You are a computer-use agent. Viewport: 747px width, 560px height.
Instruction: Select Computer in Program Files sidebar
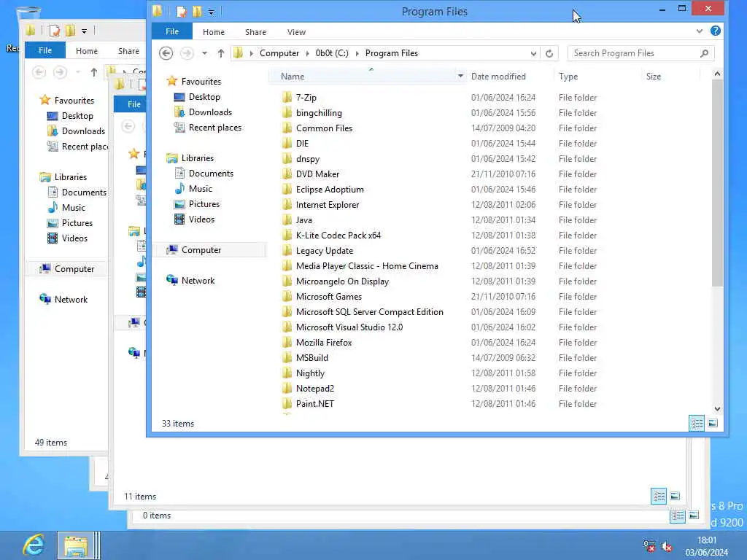point(201,250)
